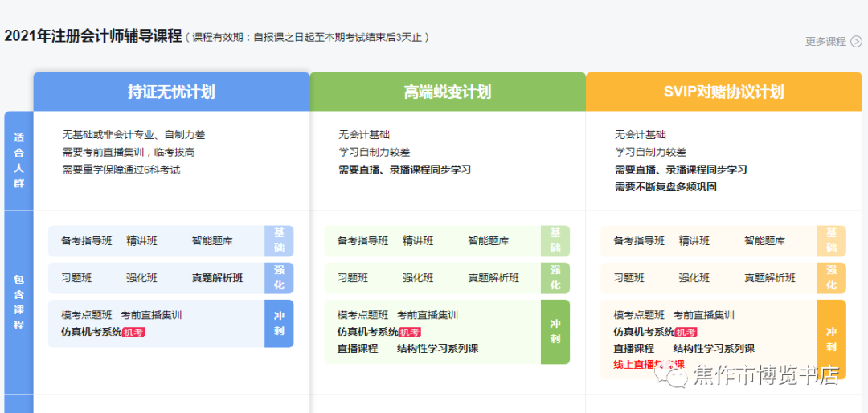Viewport: 868px width, 413px height.
Task: Click the blue 冲刺 tag in 持证无忧计划
Action: (279, 323)
